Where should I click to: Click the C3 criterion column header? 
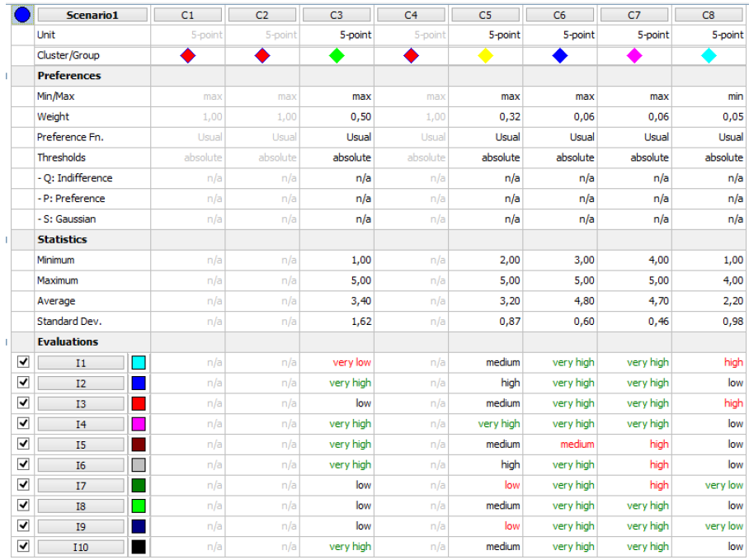pyautogui.click(x=337, y=15)
